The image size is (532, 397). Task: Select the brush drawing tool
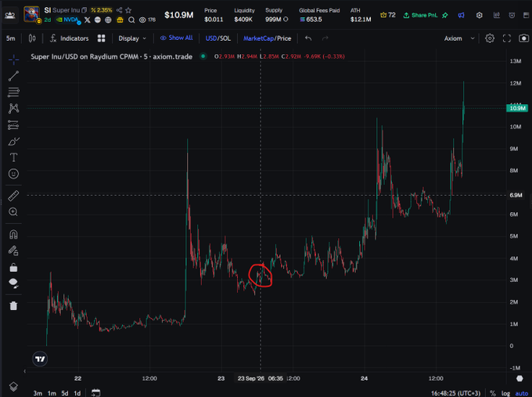pos(13,141)
